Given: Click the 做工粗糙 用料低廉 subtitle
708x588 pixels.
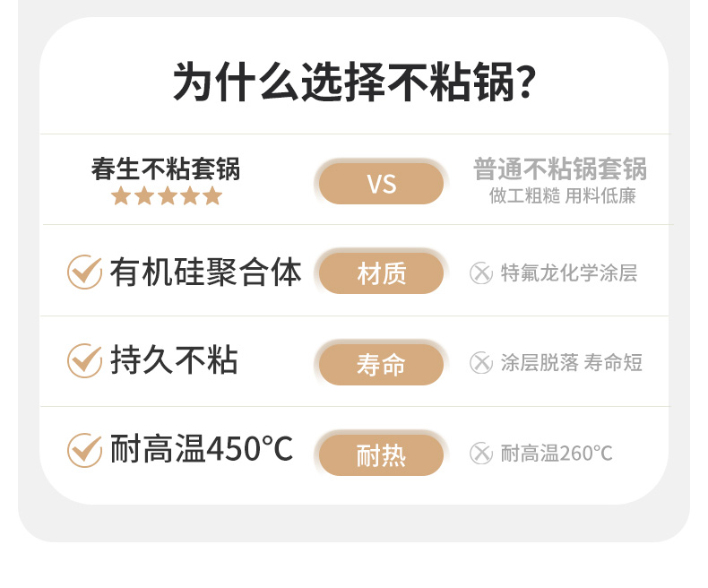Looking at the screenshot, I should coord(562,195).
